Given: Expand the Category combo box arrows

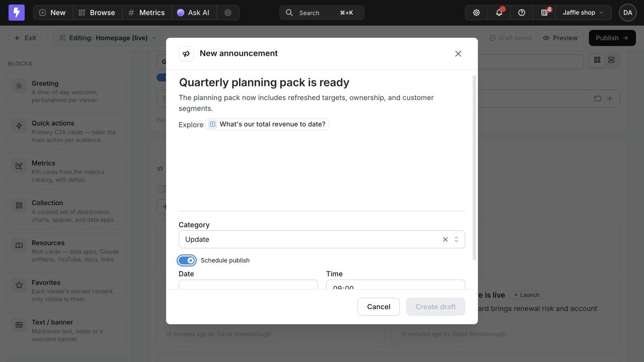Looking at the screenshot, I should coord(456,239).
